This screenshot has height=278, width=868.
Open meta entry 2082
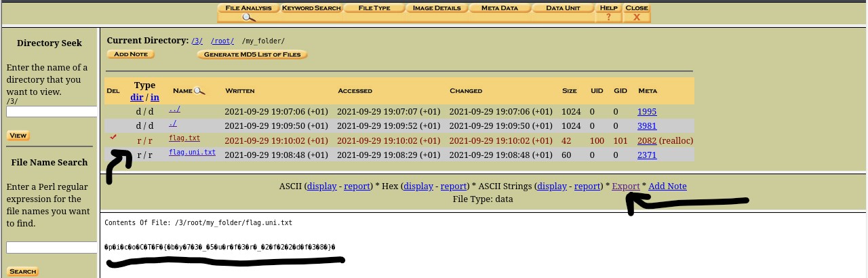coord(647,141)
